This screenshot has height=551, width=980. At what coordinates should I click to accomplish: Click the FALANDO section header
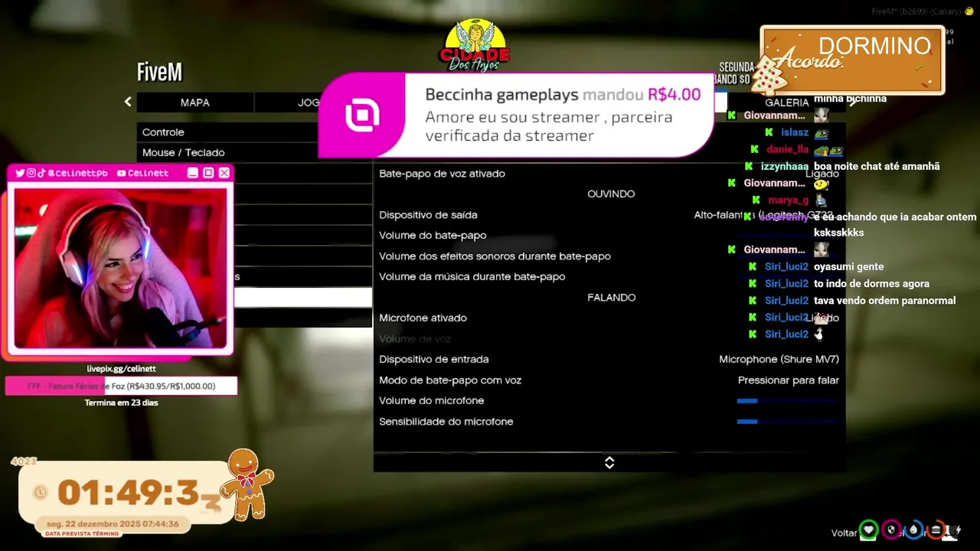coord(611,297)
